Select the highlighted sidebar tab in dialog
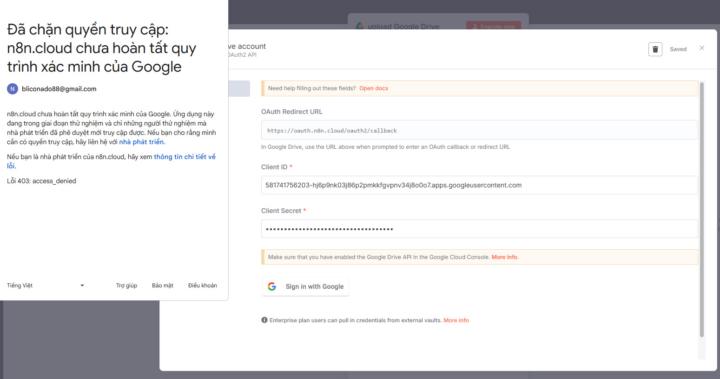 239,89
